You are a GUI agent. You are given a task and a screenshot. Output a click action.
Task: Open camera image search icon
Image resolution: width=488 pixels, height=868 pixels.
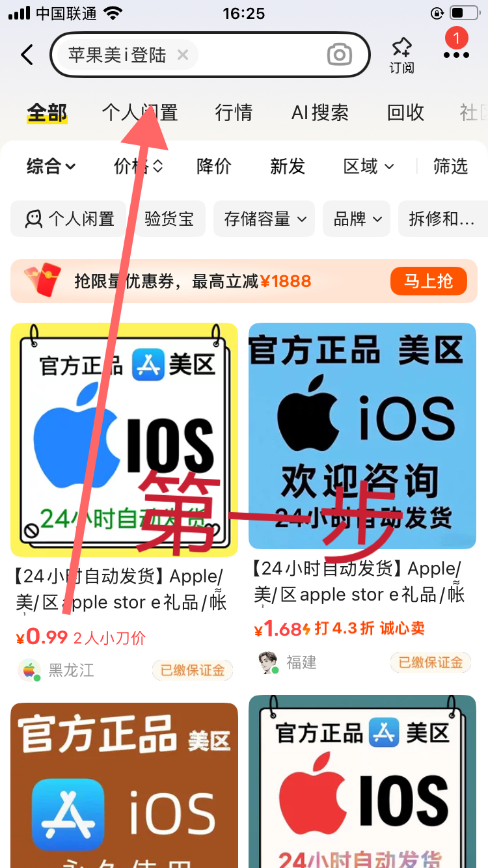click(339, 55)
